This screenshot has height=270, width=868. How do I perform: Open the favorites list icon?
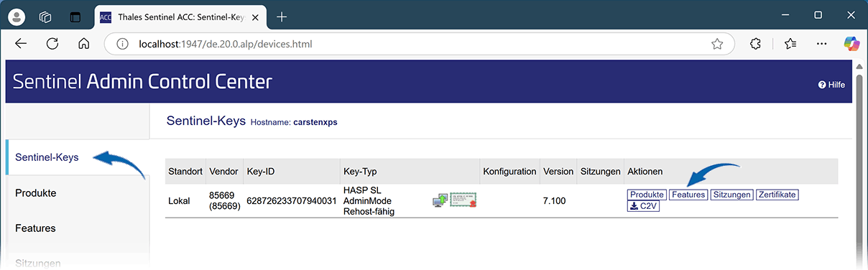(790, 44)
